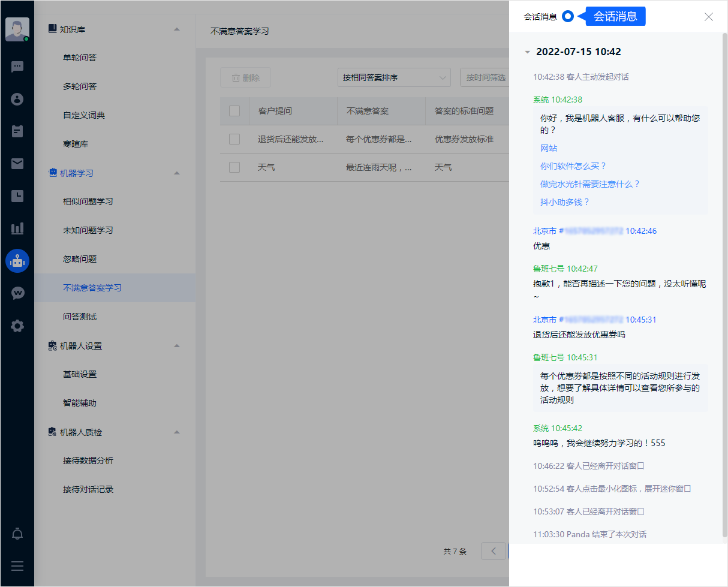Screen dimensions: 728x587
Task: Open the settings gear icon in sidebar
Action: pyautogui.click(x=17, y=326)
